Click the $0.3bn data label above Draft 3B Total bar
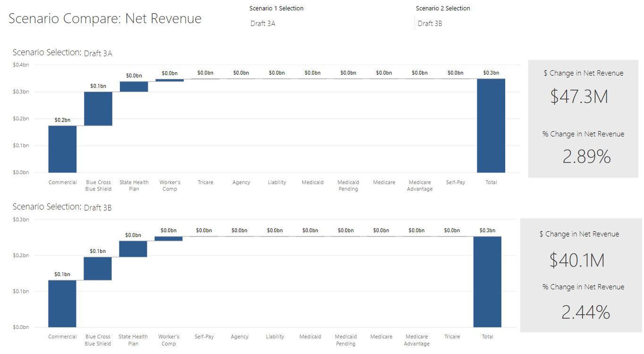Viewport: 644px width, 354px height. click(x=487, y=231)
